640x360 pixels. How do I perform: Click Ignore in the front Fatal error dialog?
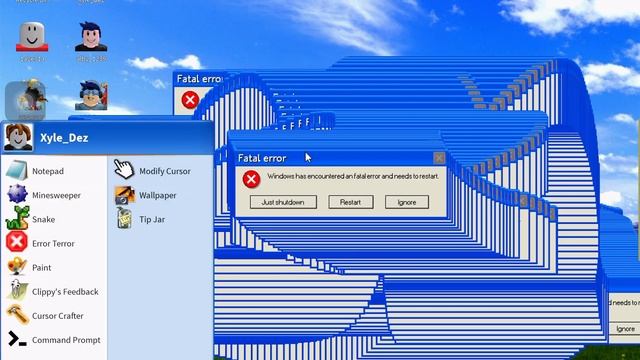pos(407,202)
